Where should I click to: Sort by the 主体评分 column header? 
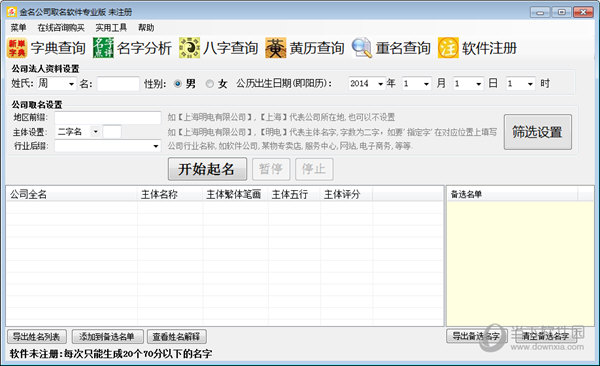[346, 194]
